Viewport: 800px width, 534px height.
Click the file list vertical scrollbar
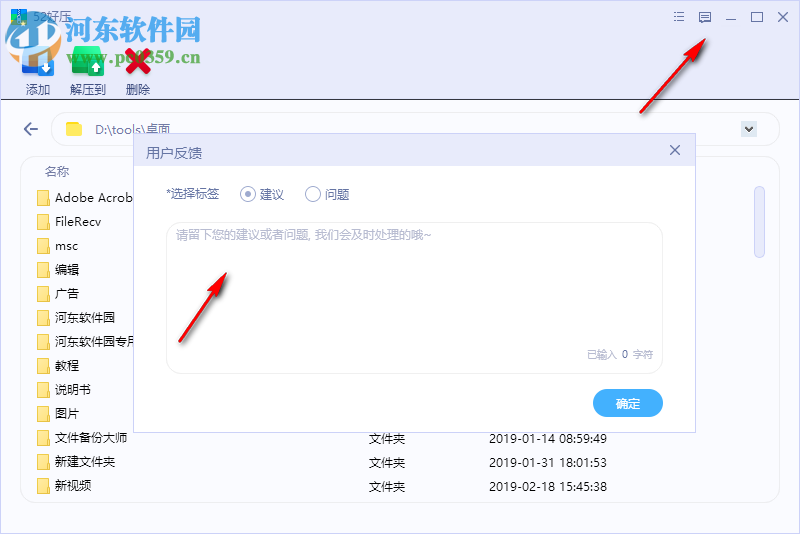pos(759,222)
